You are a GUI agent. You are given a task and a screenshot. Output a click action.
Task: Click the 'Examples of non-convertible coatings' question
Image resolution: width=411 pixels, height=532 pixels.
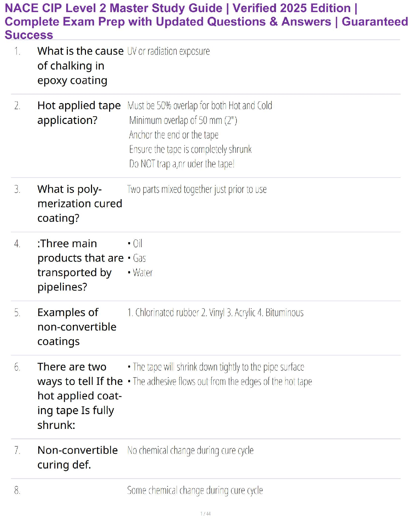(x=77, y=327)
